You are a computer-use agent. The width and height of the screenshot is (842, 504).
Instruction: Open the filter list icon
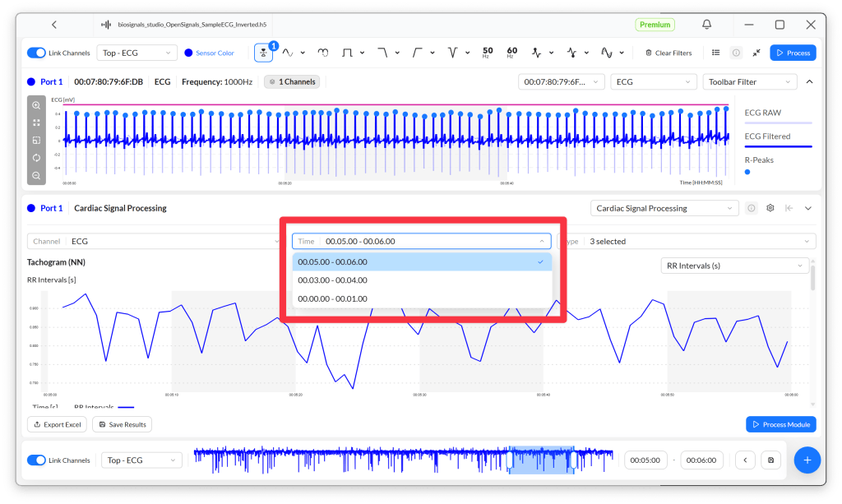click(716, 53)
